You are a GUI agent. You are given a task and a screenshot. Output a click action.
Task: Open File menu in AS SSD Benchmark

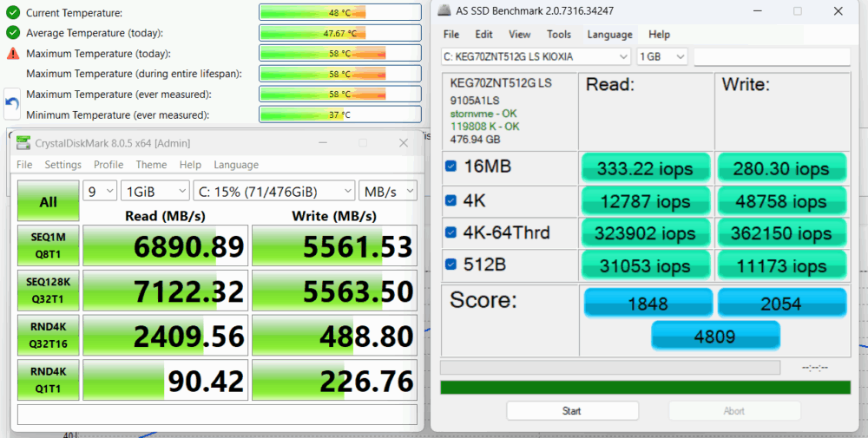pyautogui.click(x=451, y=35)
